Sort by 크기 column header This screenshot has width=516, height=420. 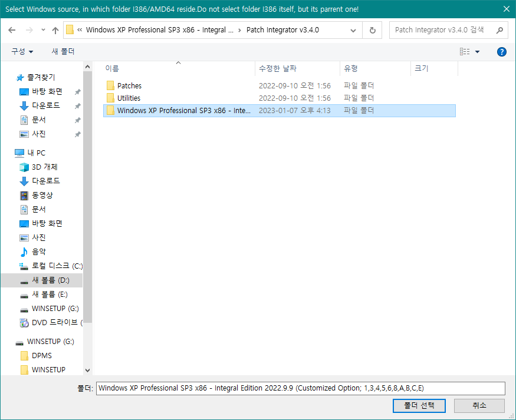point(421,68)
